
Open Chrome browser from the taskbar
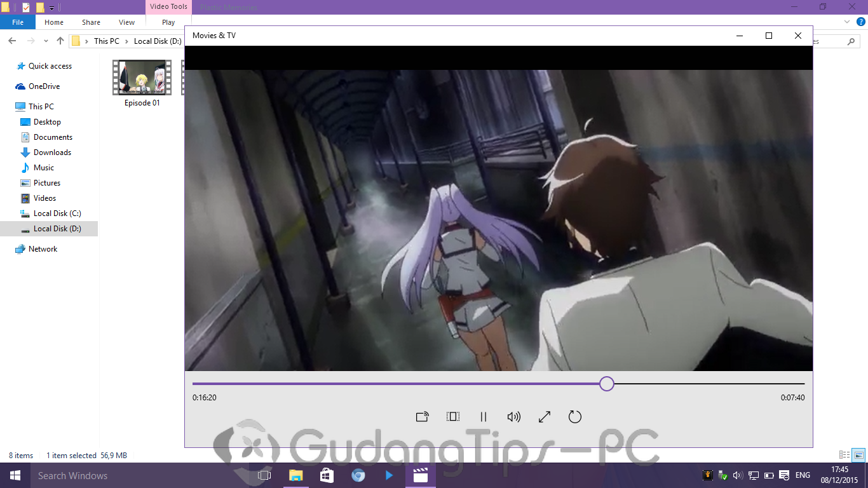(x=358, y=475)
